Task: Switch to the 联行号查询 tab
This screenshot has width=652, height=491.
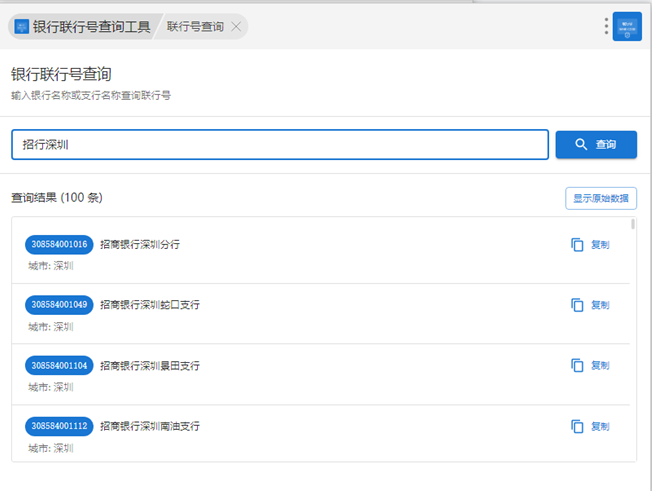Action: click(195, 27)
